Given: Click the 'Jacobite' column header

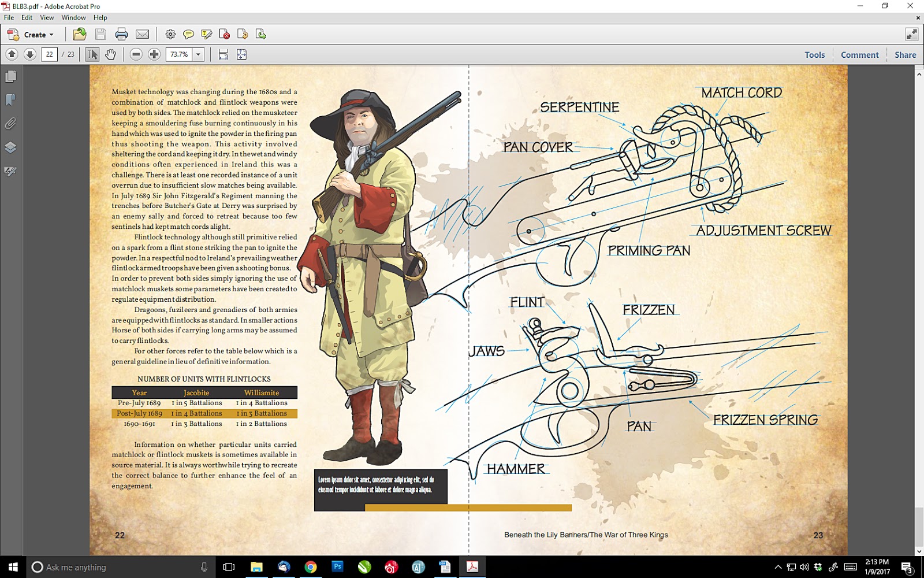Looking at the screenshot, I should click(x=196, y=392).
